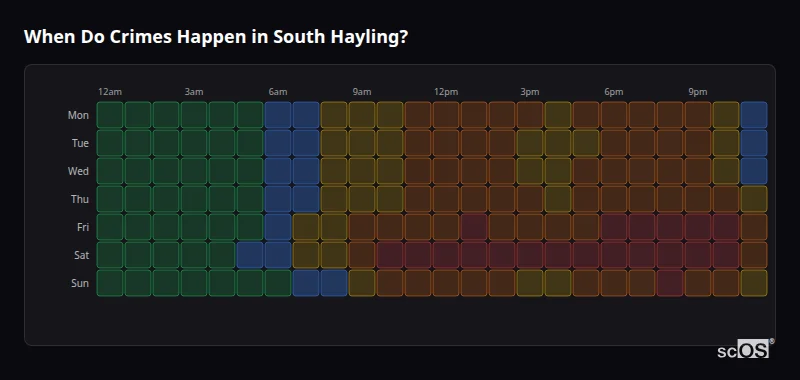Screen dimensions: 800x380
Task: Click the 9pm column label
Action: point(698,92)
